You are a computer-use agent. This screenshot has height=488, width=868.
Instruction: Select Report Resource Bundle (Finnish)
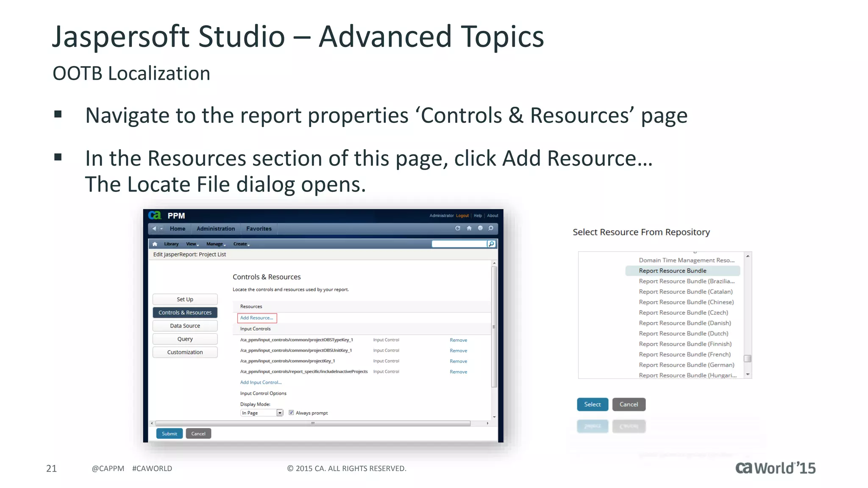pyautogui.click(x=685, y=344)
